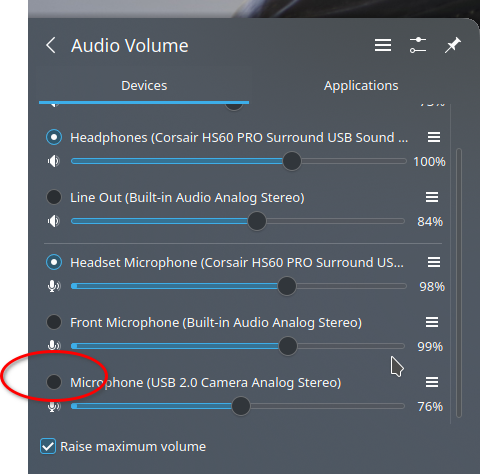Select Headset Microphone Corsair as input
The width and height of the screenshot is (480, 474).
tap(54, 262)
